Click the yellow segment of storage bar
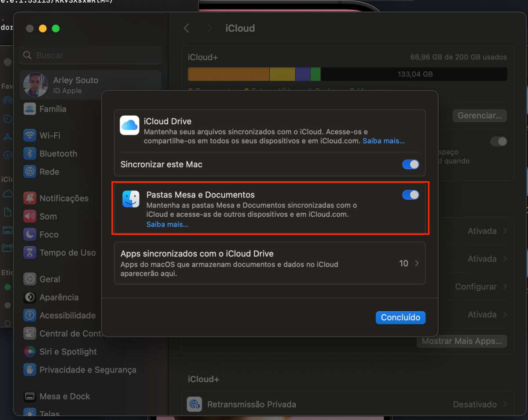This screenshot has width=528, height=420. 282,74
